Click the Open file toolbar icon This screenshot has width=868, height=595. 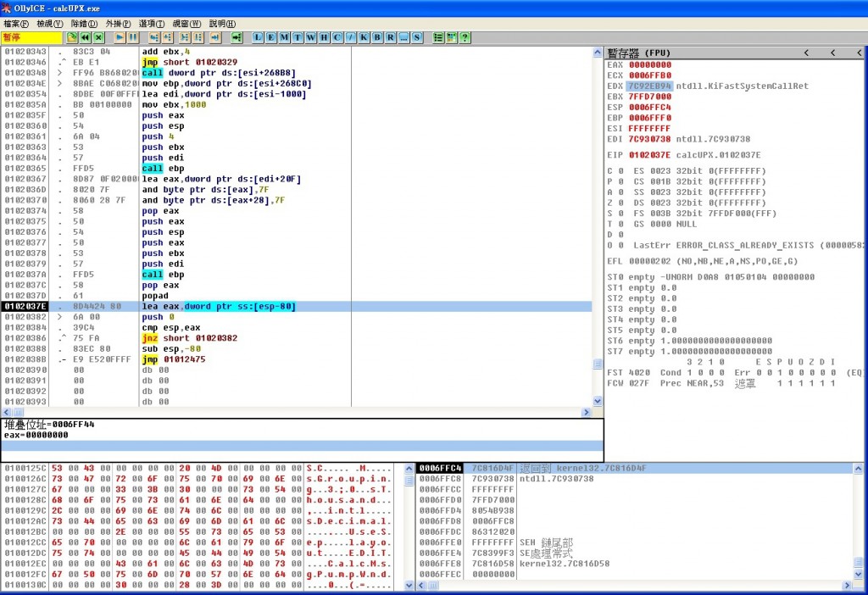coord(72,38)
